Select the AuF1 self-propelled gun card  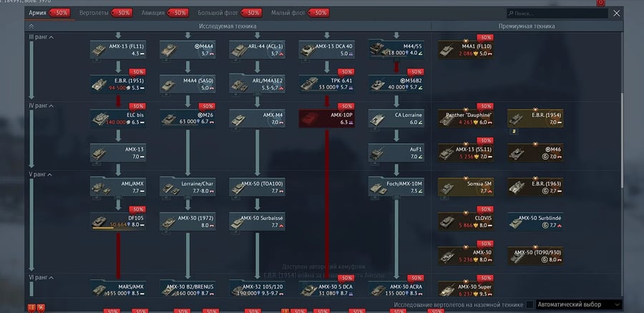click(396, 153)
